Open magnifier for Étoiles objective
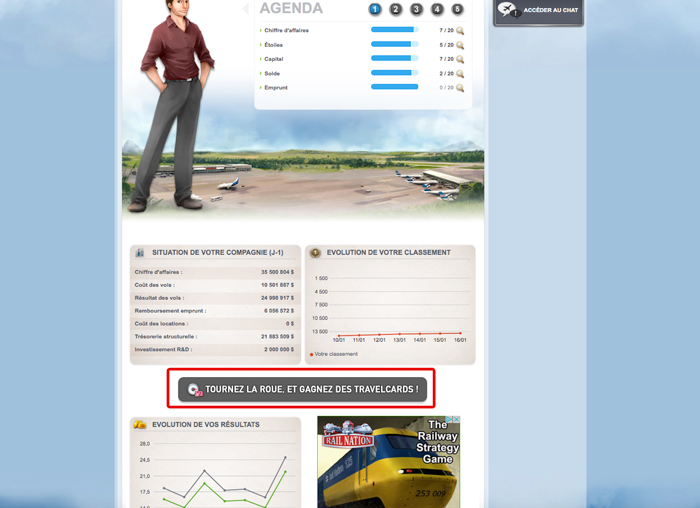This screenshot has height=508, width=700. [x=460, y=45]
